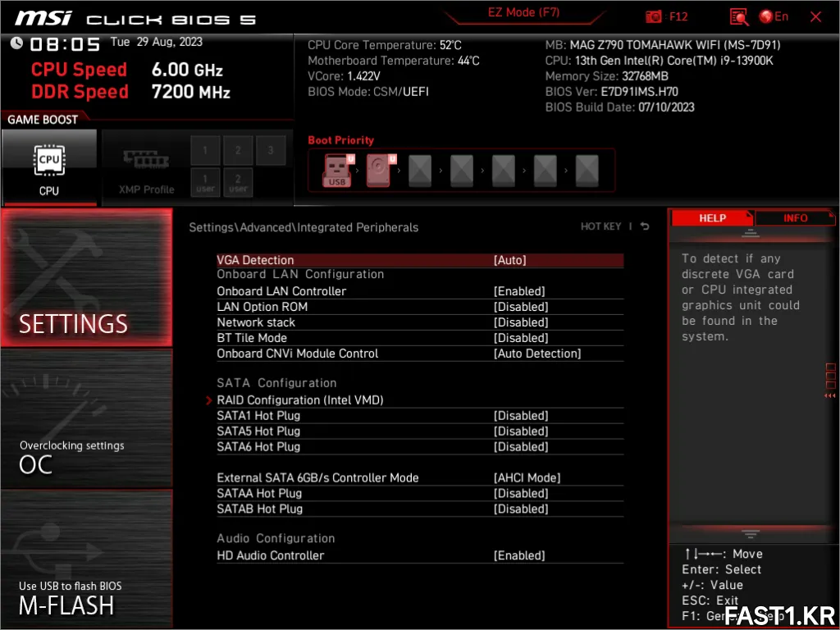This screenshot has height=630, width=840.
Task: Click the sixth boot priority slot
Action: pos(546,171)
